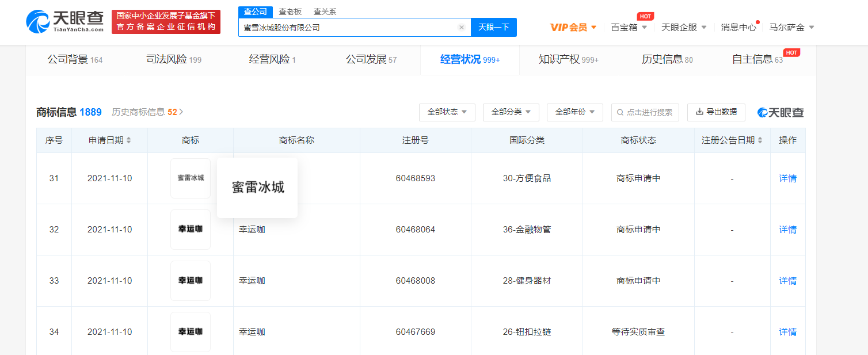Switch to the 查老板 search tab
868x355 pixels.
coord(290,12)
